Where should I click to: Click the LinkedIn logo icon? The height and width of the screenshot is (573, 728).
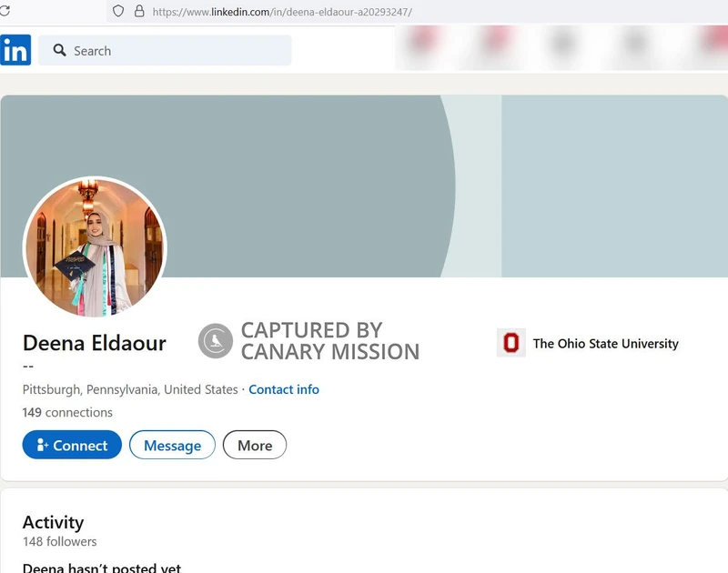pos(15,50)
